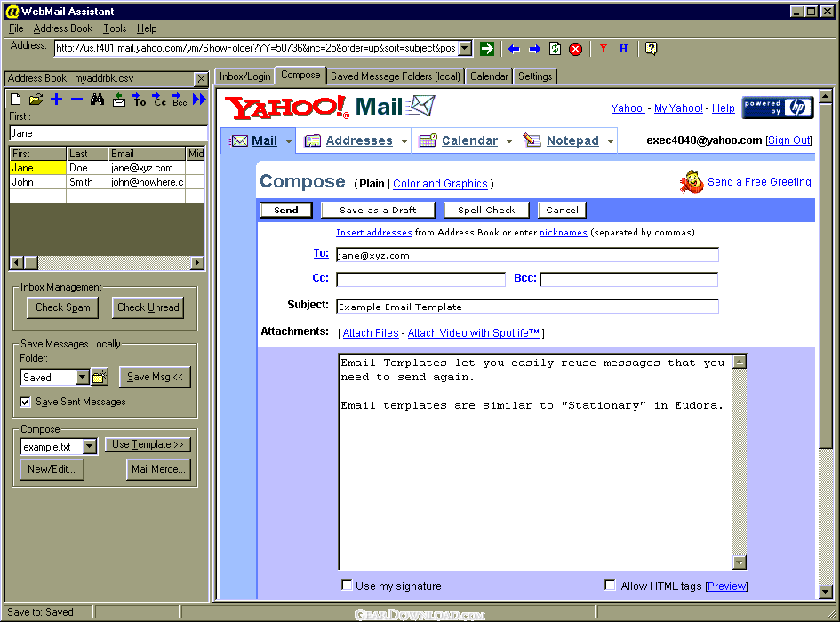The image size is (840, 622).
Task: Expand the Calendar tab dropdown arrow
Action: pyautogui.click(x=509, y=141)
